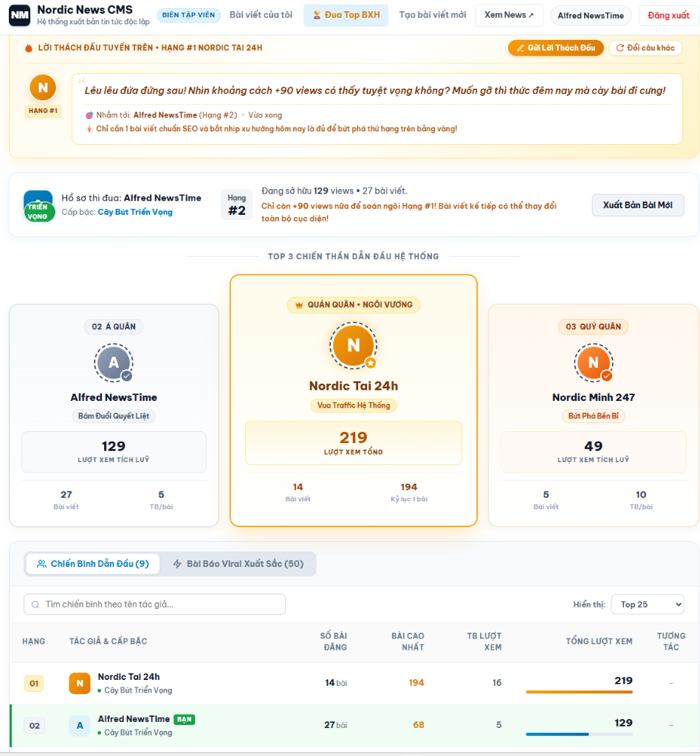Click the crown icon in Quán Quân badge
The width and height of the screenshot is (700, 756).
point(299,305)
